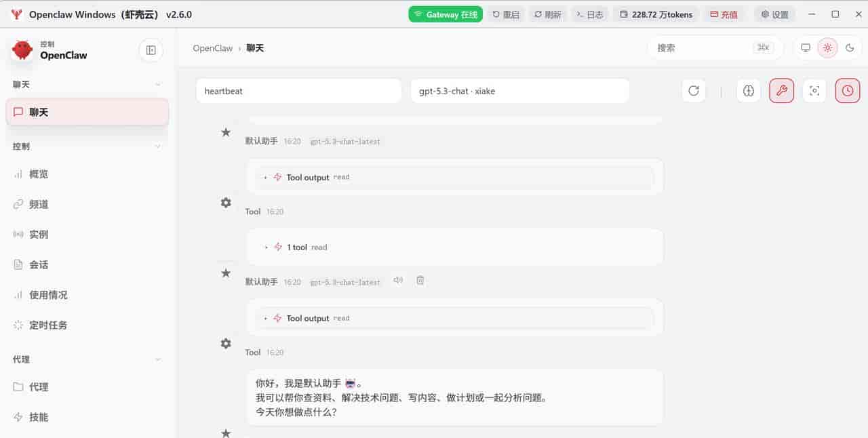Open 会话 sessions in sidebar
The height and width of the screenshot is (438, 868).
pos(87,264)
